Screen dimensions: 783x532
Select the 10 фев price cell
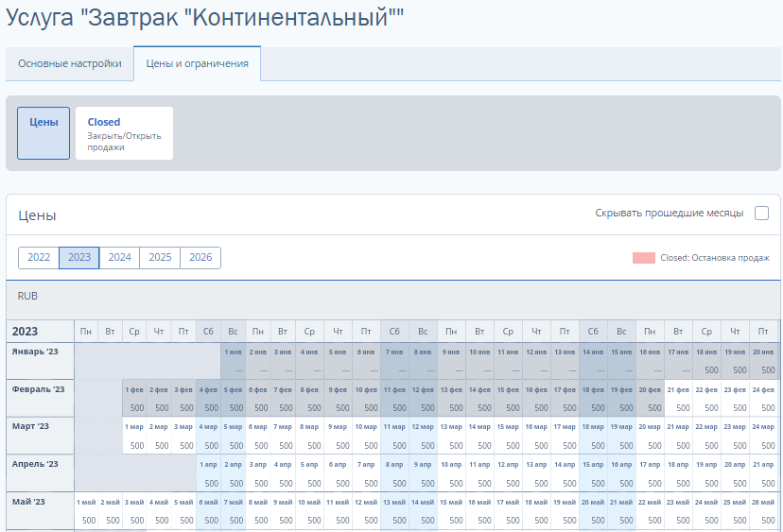[366, 398]
